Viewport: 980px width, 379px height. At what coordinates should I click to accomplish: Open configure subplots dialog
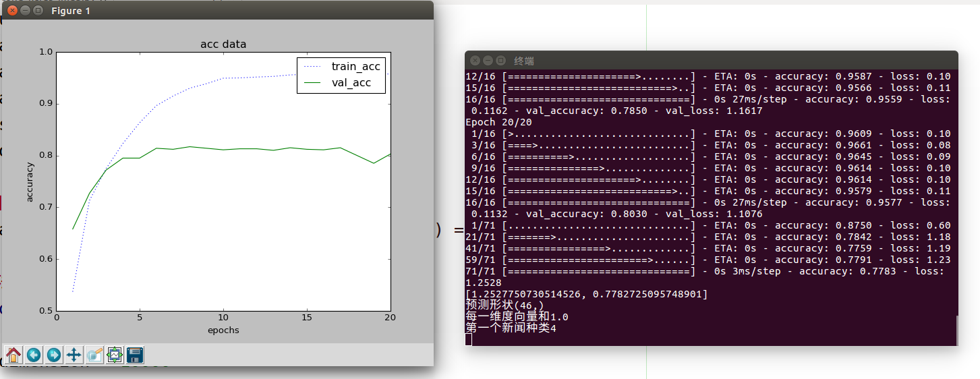(x=115, y=355)
